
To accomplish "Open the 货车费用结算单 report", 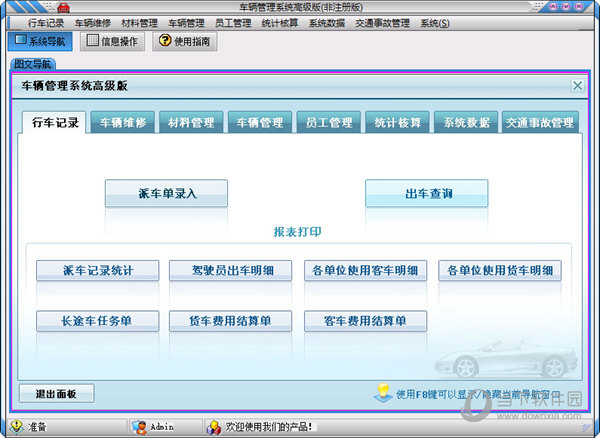I will click(230, 321).
